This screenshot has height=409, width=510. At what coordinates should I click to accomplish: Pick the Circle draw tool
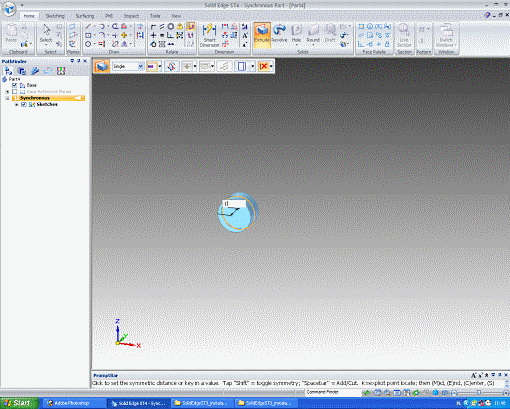tap(88, 44)
